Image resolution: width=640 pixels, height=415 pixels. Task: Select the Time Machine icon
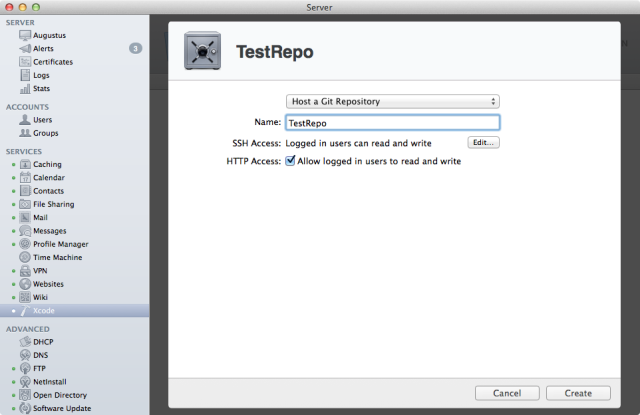click(x=25, y=257)
